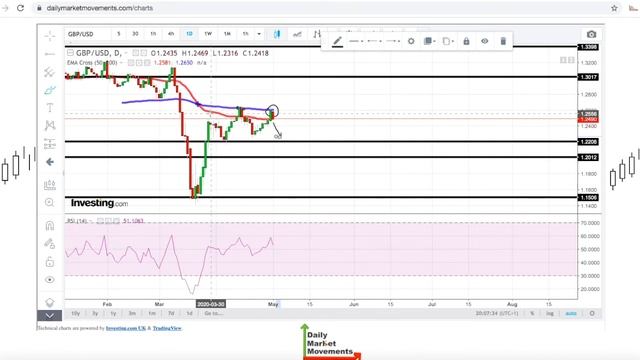This screenshot has width=640, height=360.
Task: Select the solid line style option
Action: (356, 41)
